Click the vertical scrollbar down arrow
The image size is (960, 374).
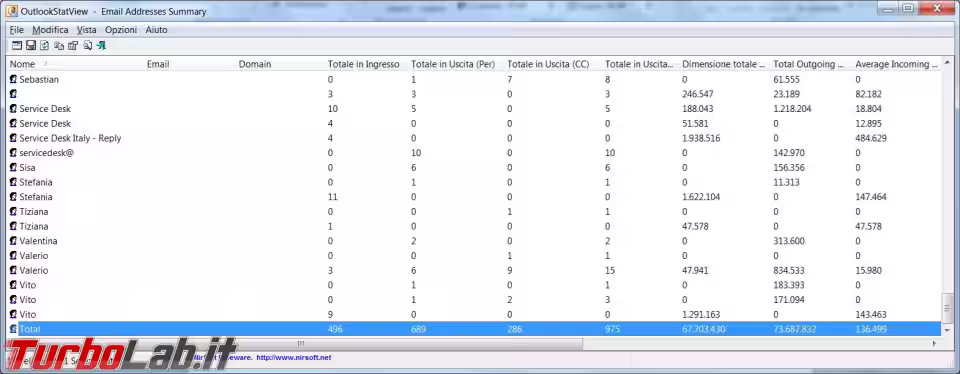(947, 330)
